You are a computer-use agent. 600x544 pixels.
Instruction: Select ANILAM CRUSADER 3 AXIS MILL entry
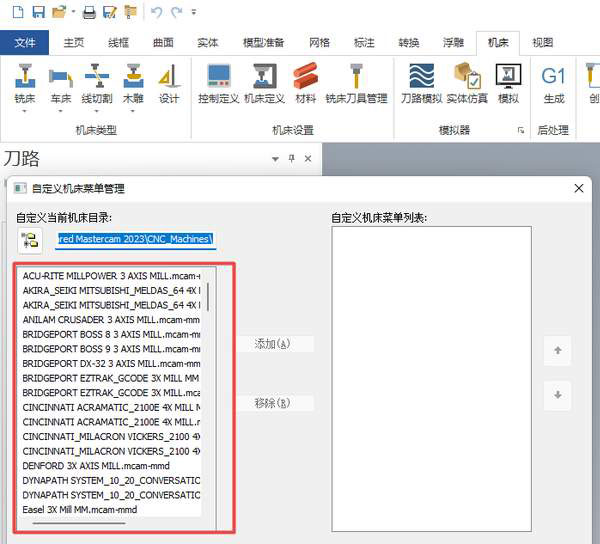pos(111,320)
